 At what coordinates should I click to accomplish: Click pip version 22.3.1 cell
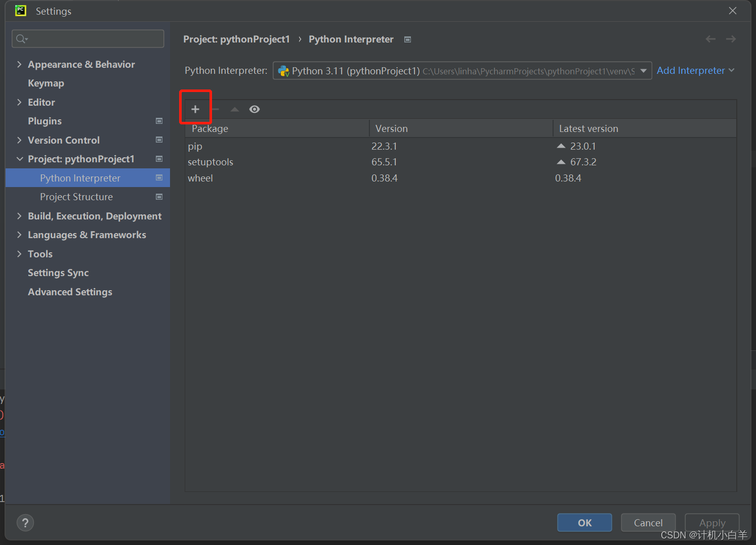click(x=384, y=146)
